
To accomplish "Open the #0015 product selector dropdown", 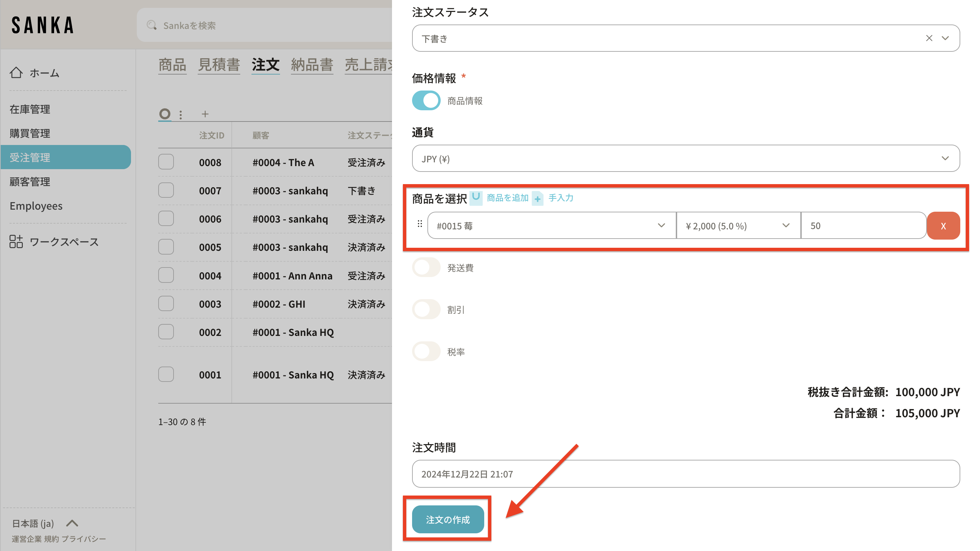I will 551,226.
